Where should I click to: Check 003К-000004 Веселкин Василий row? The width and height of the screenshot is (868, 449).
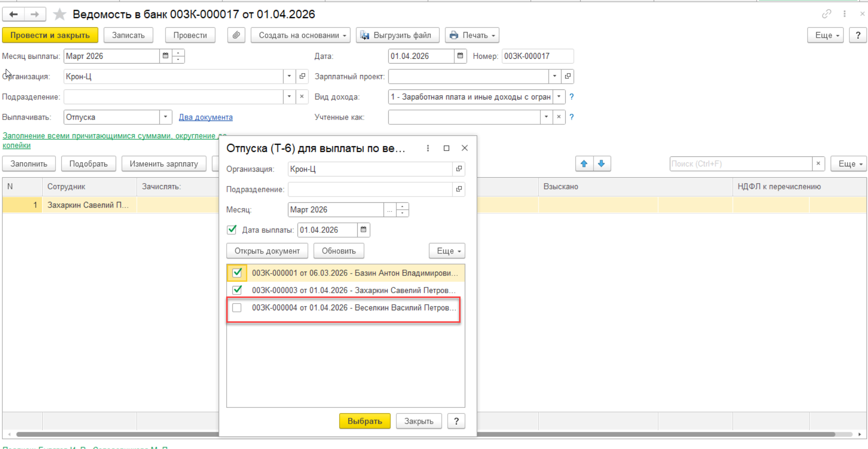[237, 307]
